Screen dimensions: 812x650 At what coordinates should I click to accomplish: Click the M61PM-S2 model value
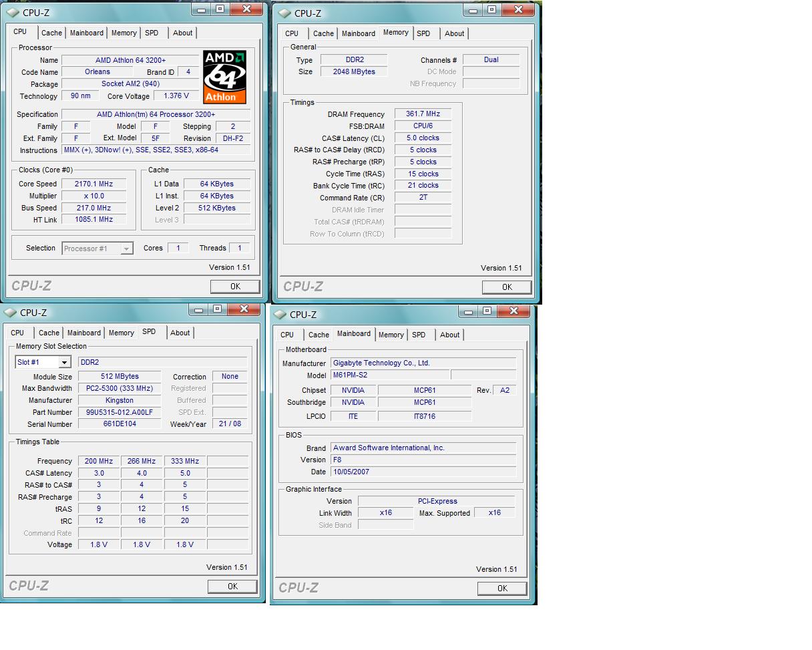pyautogui.click(x=390, y=375)
